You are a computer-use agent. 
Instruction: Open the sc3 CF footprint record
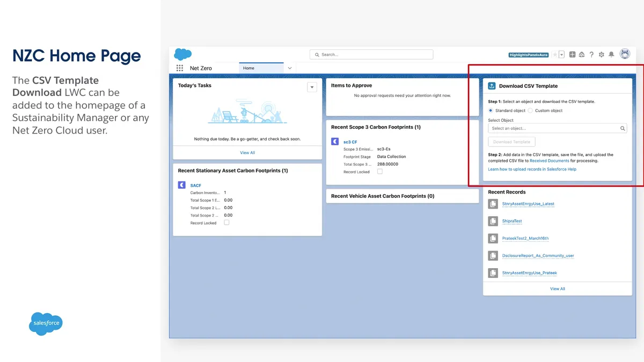(350, 142)
